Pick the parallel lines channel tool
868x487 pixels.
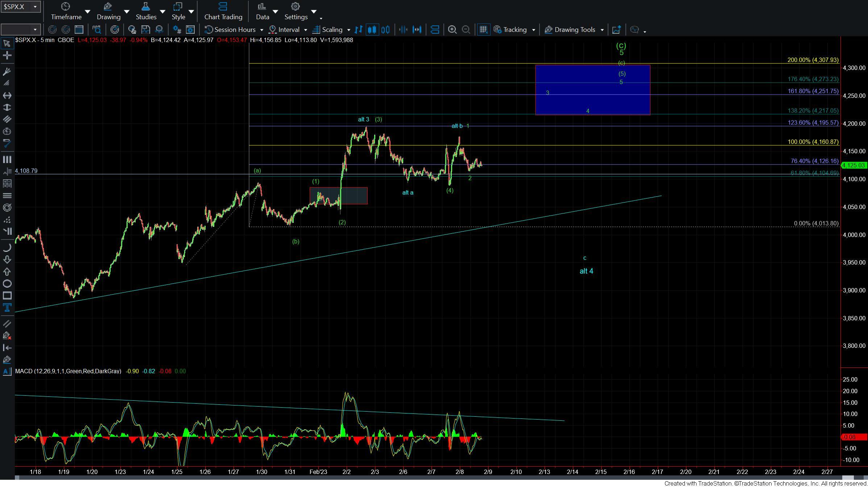7,119
